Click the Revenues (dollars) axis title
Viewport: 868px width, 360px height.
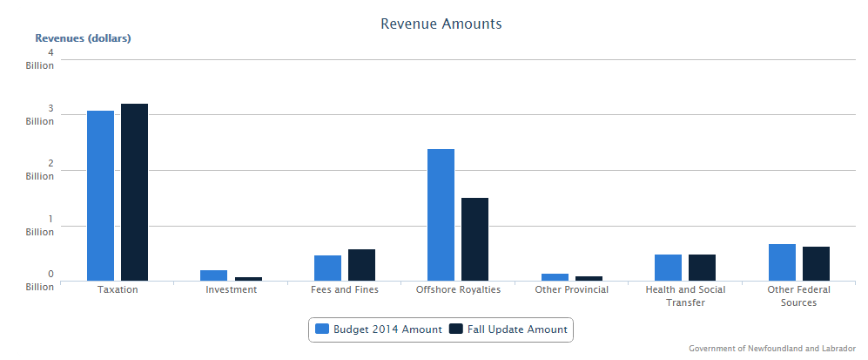pyautogui.click(x=83, y=38)
